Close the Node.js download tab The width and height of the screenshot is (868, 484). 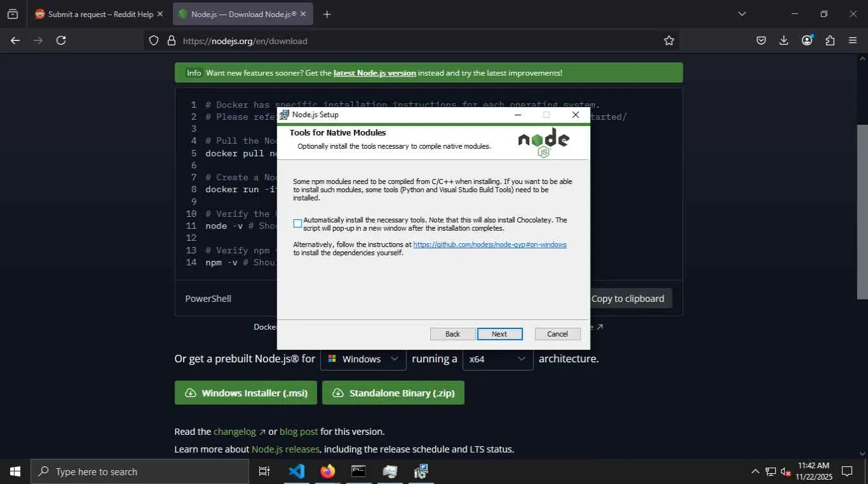(x=303, y=14)
